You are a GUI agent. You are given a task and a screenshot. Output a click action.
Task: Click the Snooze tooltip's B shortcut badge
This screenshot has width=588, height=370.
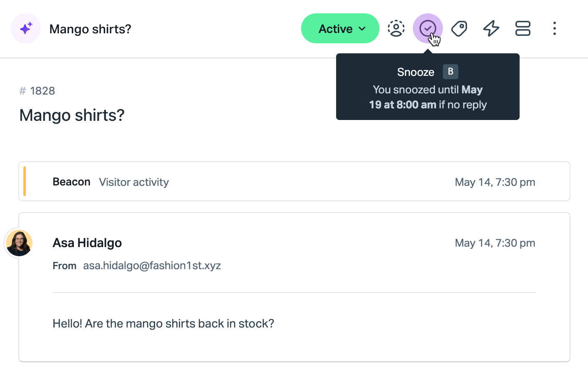(x=450, y=72)
